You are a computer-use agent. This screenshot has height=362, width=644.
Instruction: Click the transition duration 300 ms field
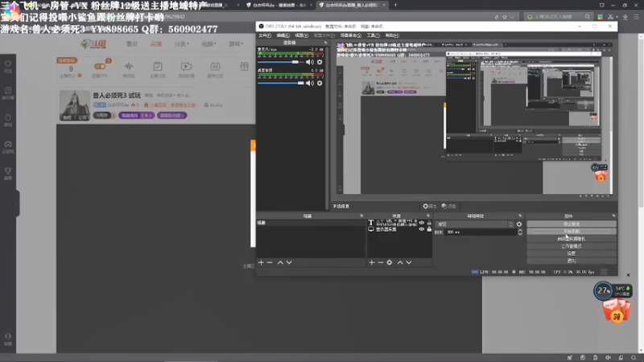481,232
